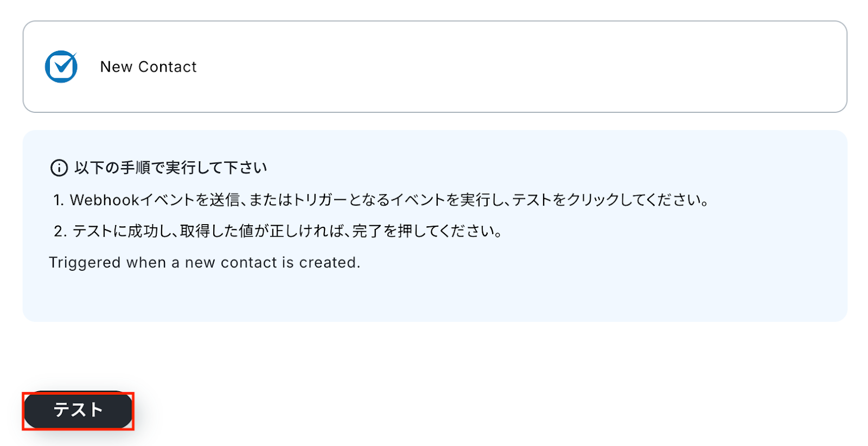Click the heading 以下の手順で実行して下さい
Viewport: 868px width, 446px height.
(171, 168)
